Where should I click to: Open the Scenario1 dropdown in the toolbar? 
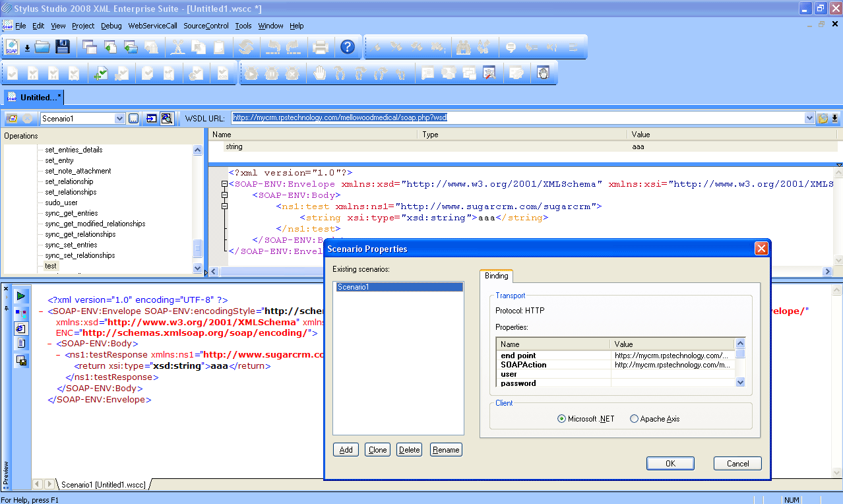(119, 119)
